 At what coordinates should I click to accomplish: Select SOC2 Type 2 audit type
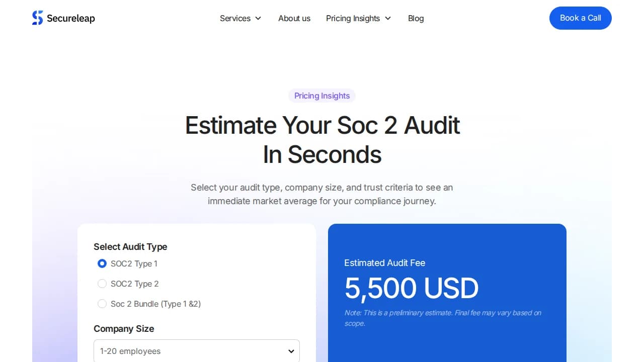click(x=102, y=284)
